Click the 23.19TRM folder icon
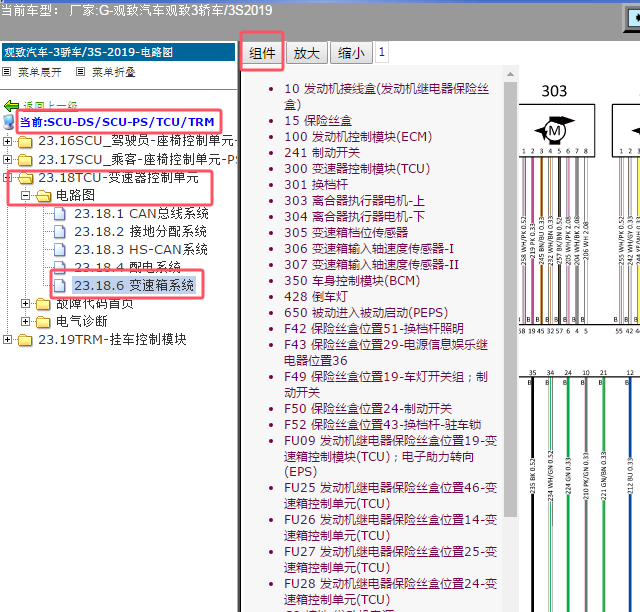 coord(25,340)
